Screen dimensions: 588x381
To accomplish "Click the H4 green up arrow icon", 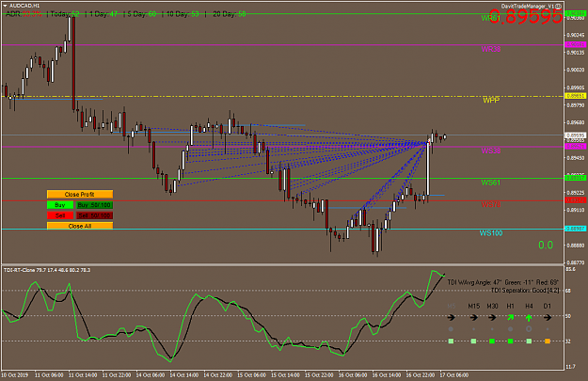I will [529, 318].
